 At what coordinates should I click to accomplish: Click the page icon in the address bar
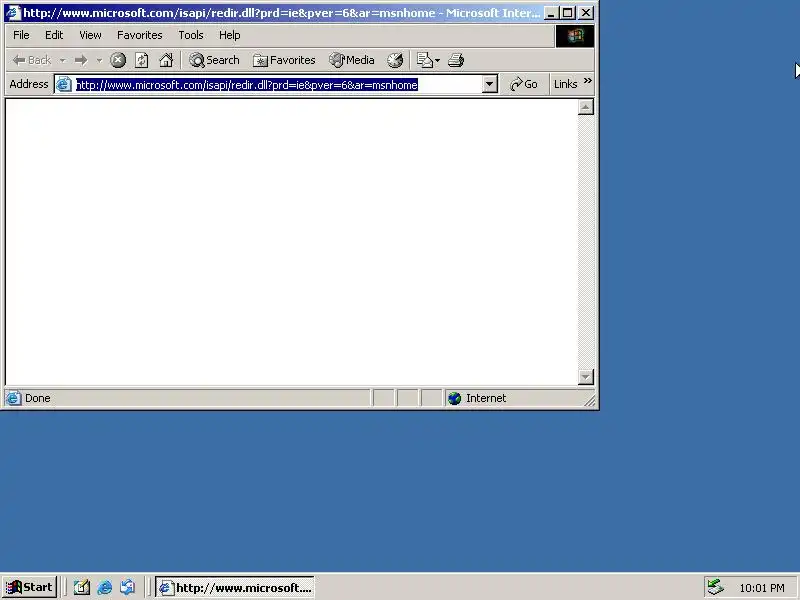[63, 85]
